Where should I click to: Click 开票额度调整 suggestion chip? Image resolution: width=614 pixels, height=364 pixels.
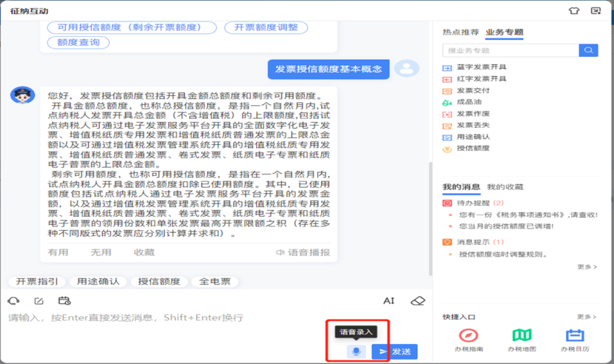tap(266, 27)
